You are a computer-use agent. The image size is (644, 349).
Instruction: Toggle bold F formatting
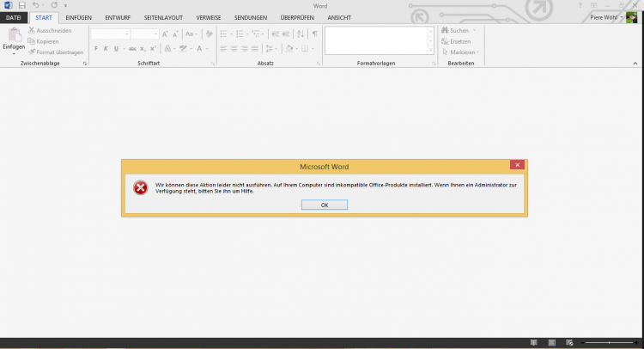pos(95,48)
